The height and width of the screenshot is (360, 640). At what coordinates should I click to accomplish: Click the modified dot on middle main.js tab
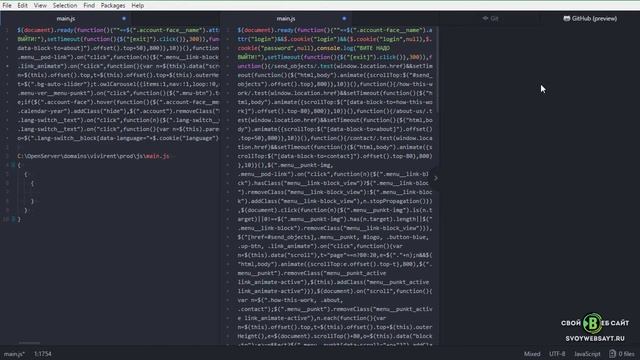point(344,18)
